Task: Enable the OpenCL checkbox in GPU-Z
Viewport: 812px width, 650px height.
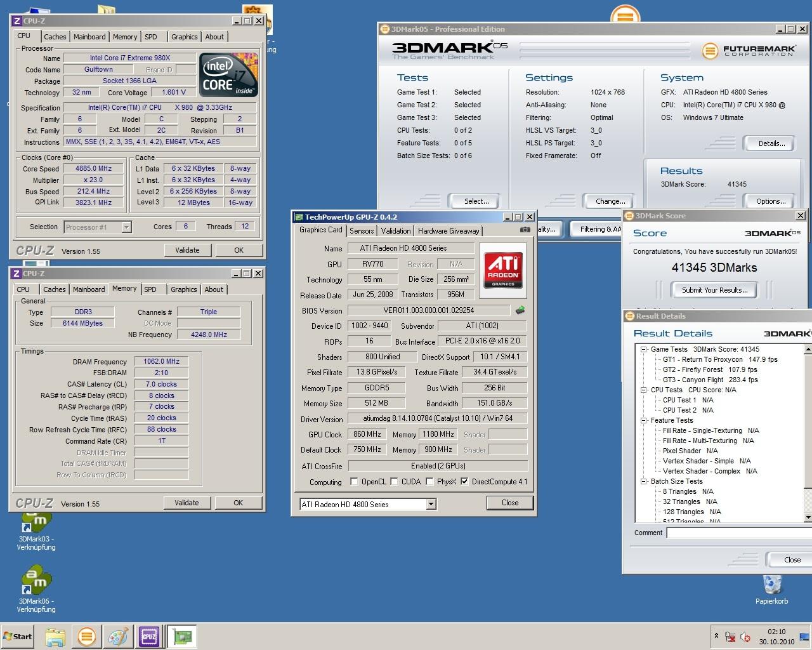Action: click(x=354, y=482)
